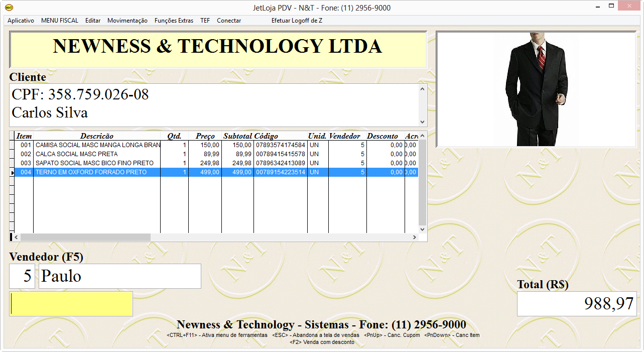Open the Aplicativo menu

click(21, 21)
